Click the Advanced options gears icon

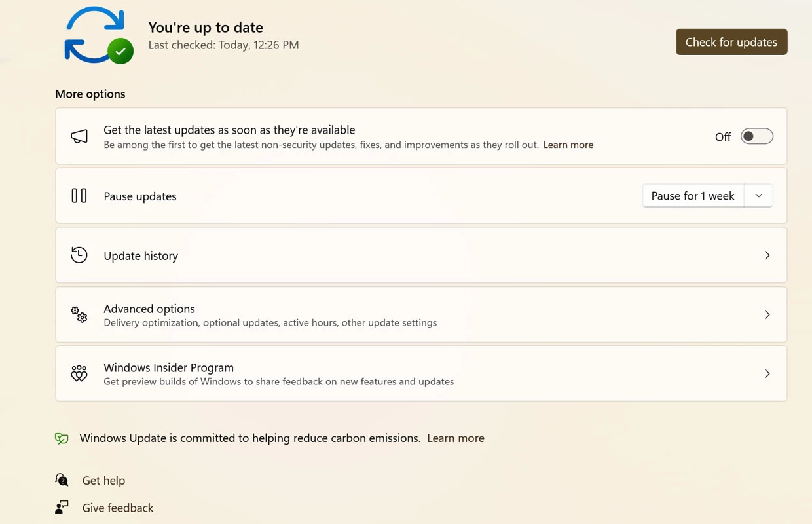coord(79,314)
